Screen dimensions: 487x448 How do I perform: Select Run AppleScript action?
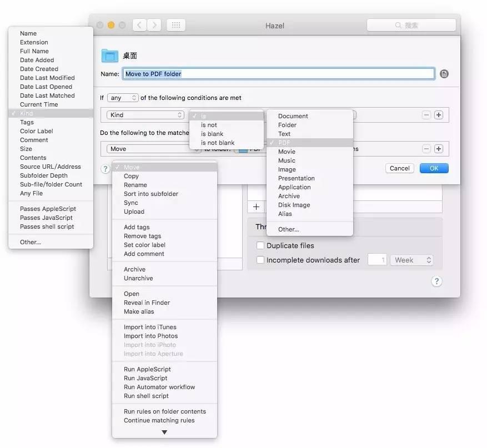[147, 370]
